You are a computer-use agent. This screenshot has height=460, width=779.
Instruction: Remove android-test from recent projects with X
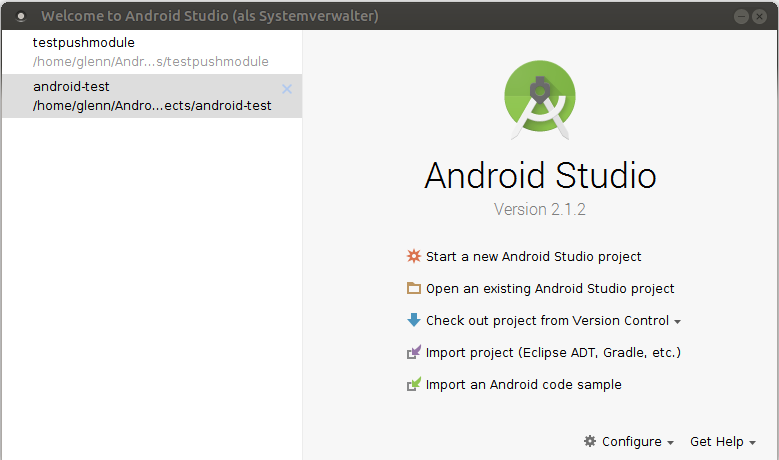(x=287, y=89)
